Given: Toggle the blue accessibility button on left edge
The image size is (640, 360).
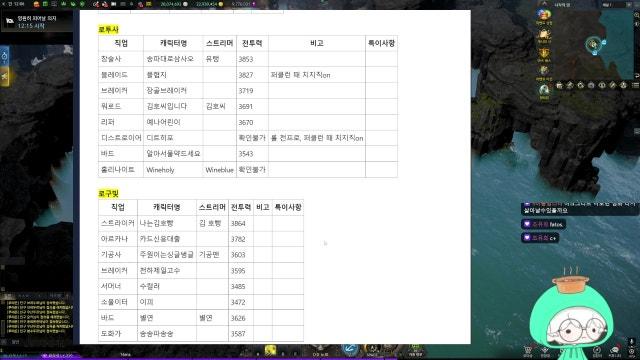Looking at the screenshot, I should click(4, 56).
